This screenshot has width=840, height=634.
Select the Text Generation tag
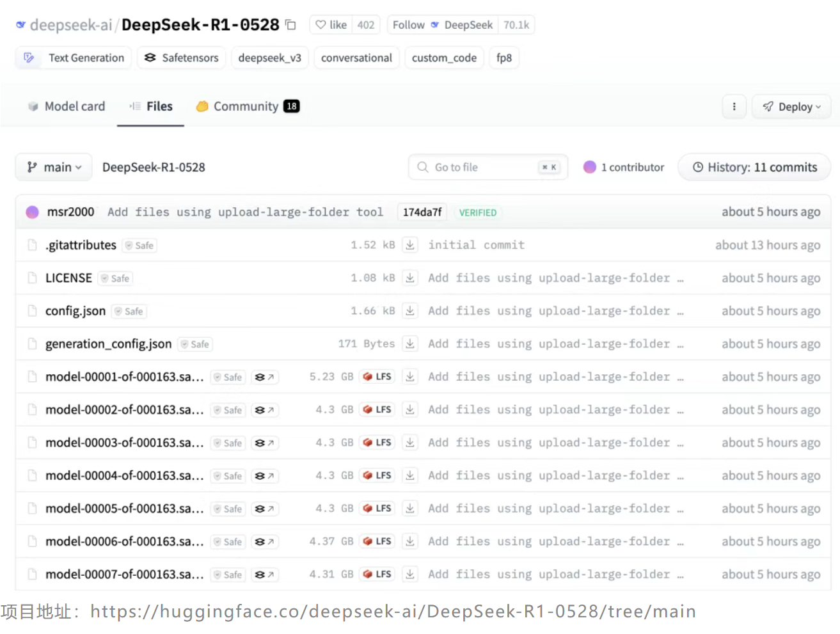(74, 58)
